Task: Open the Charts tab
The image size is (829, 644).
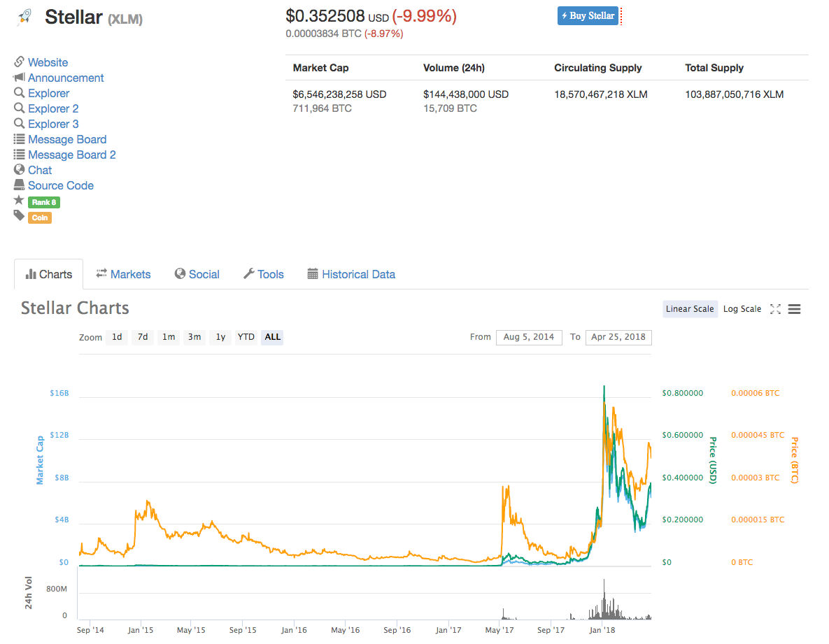Action: coord(49,274)
